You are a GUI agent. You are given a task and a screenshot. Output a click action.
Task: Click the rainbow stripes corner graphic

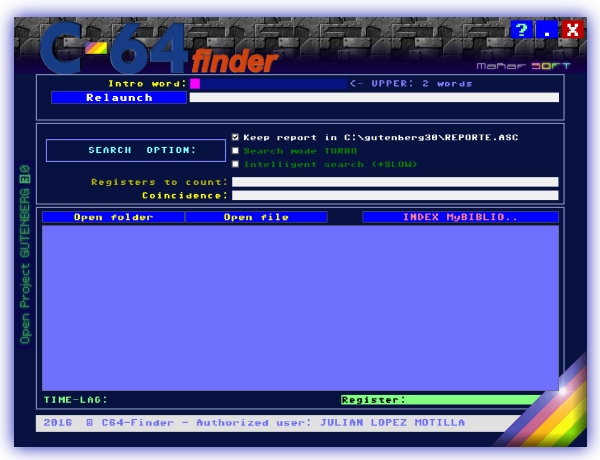[560, 405]
